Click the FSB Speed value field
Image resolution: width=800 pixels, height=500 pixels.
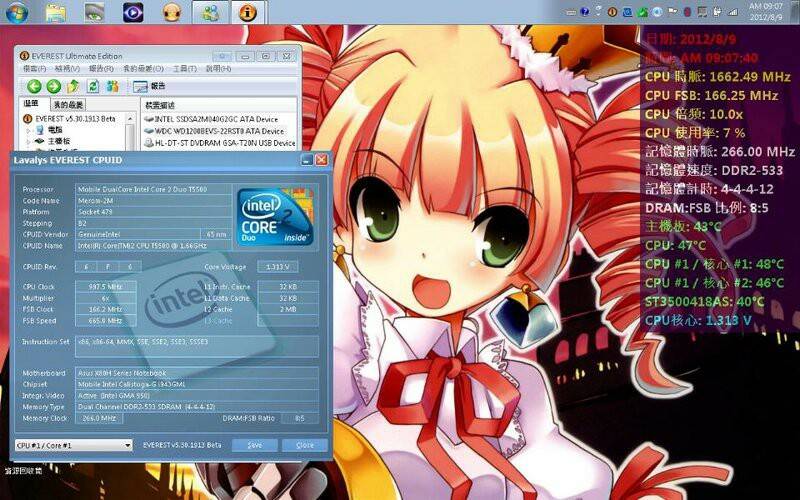point(106,321)
